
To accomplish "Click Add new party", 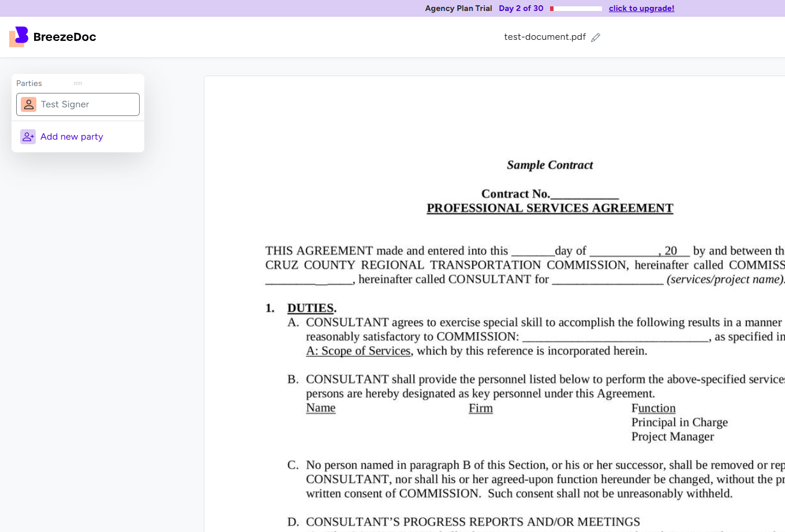I will tap(72, 136).
